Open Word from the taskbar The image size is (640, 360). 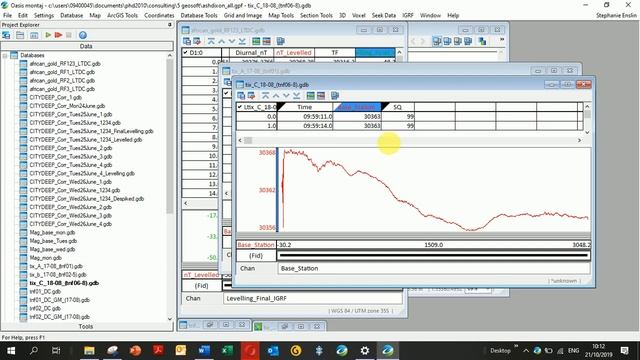[204, 350]
